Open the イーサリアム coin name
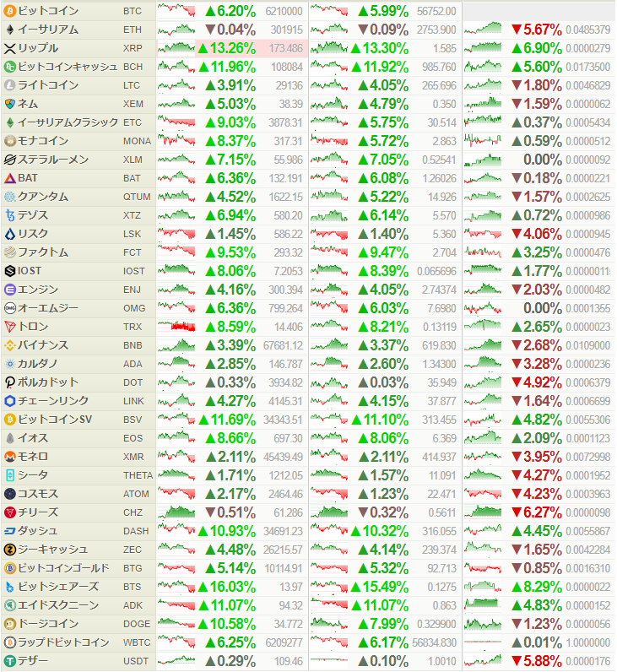 pyautogui.click(x=48, y=30)
